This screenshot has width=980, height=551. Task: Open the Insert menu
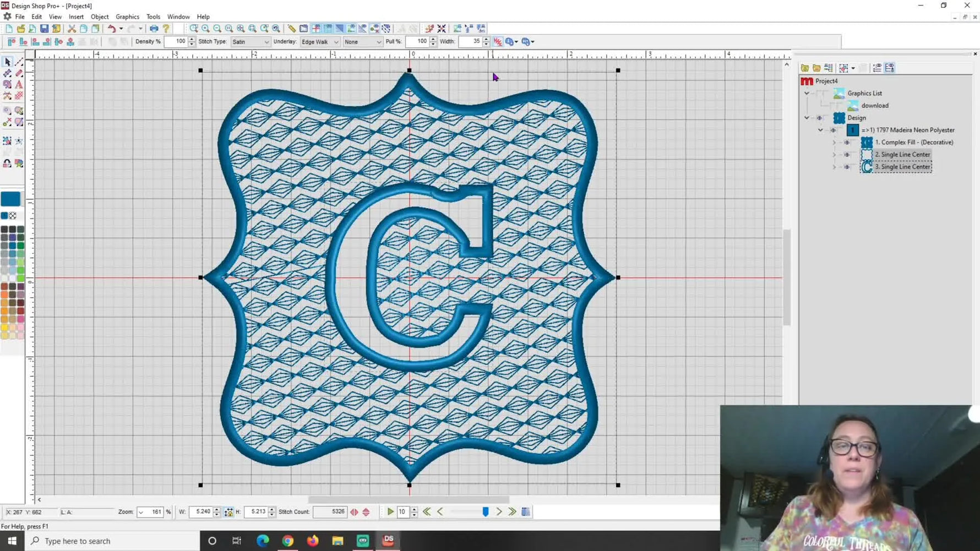click(76, 17)
